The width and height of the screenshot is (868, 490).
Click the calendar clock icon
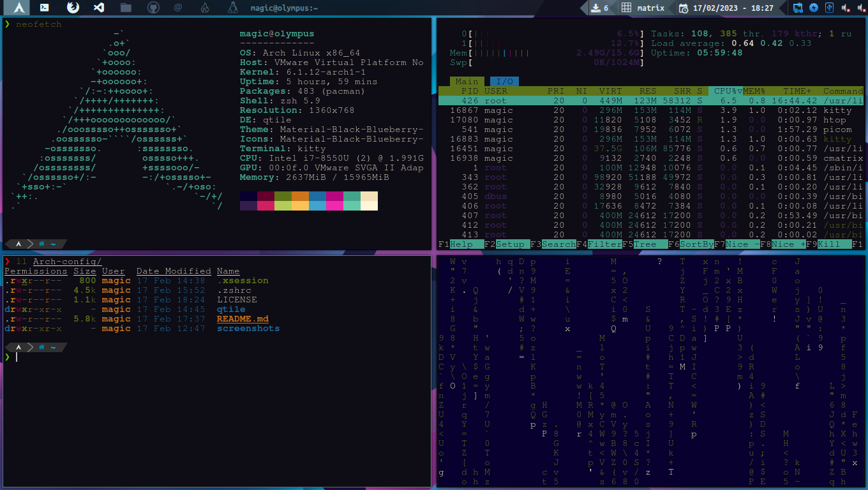(x=684, y=8)
